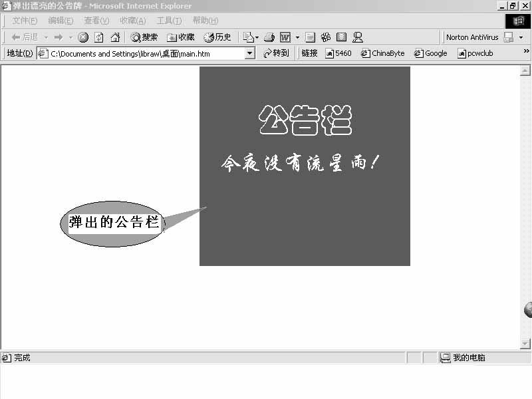Click the Print icon on the toolbar

click(x=268, y=37)
